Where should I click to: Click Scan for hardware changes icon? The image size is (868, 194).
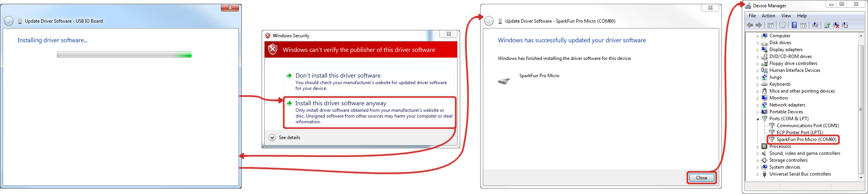[x=815, y=25]
